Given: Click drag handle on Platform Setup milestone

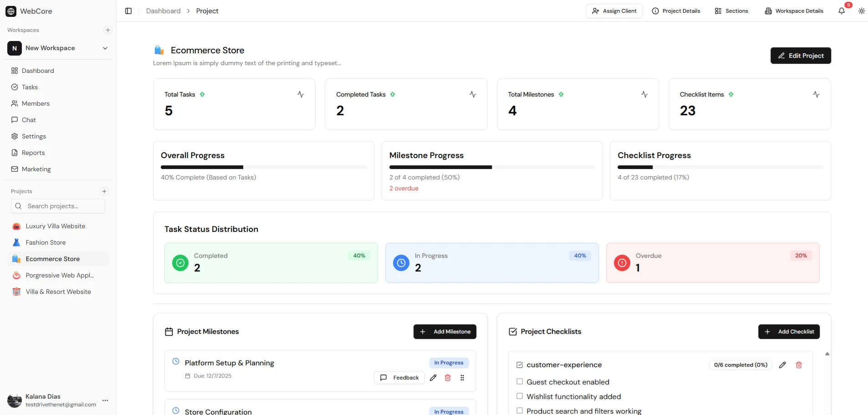Looking at the screenshot, I should click(462, 378).
